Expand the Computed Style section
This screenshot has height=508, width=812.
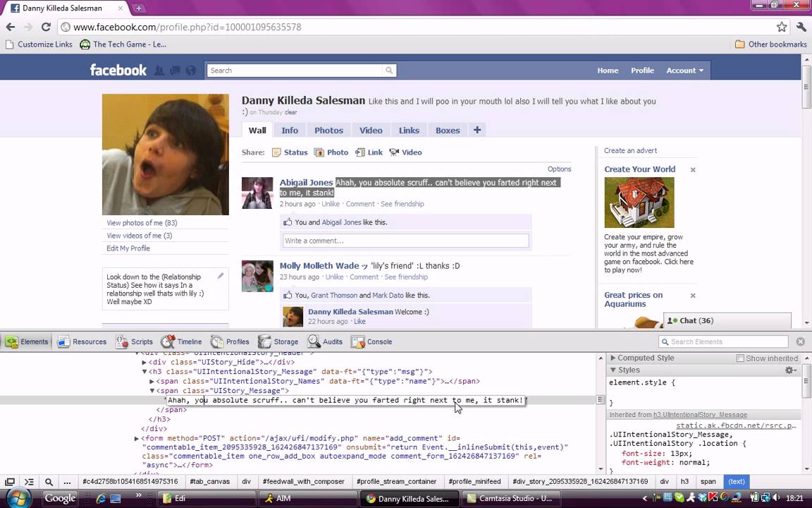pos(613,358)
